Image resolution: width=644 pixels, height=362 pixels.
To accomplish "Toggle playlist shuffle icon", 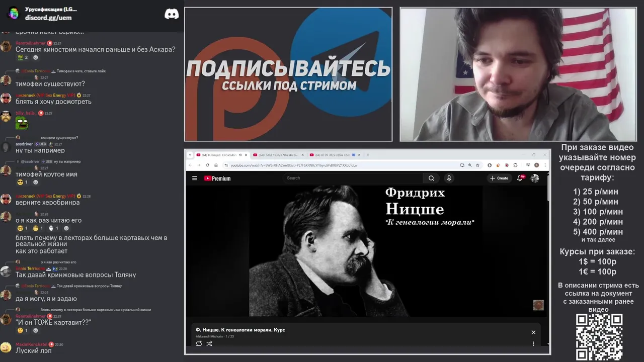I will (x=209, y=343).
